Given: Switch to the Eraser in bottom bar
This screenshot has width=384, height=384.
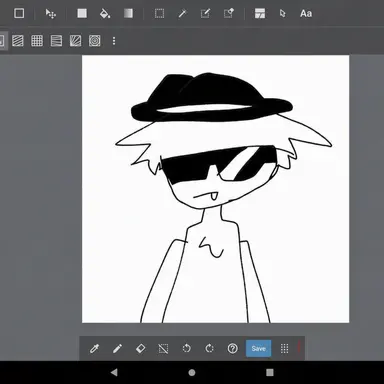Looking at the screenshot, I should click(x=140, y=349).
